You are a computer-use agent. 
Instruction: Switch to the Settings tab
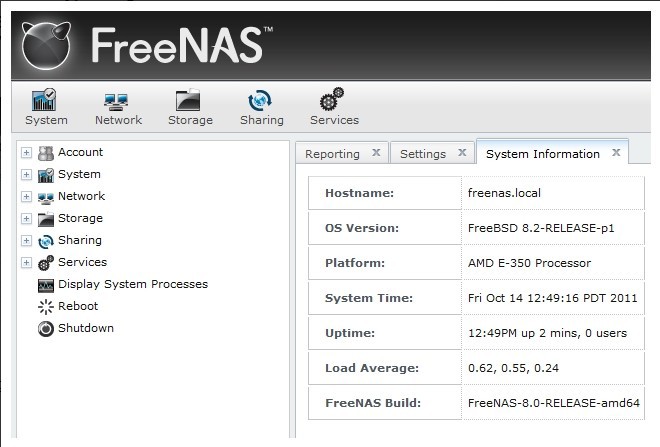point(422,154)
